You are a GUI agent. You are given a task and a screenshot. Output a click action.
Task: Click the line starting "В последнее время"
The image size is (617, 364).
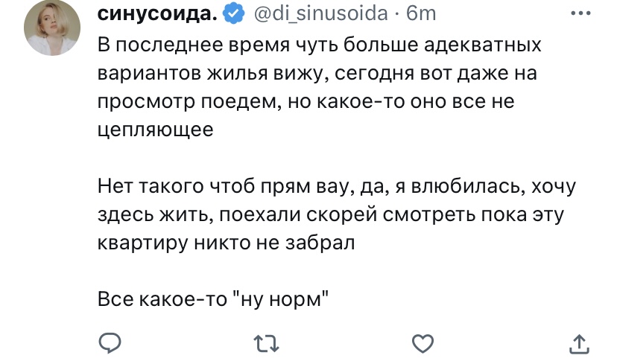click(x=320, y=45)
